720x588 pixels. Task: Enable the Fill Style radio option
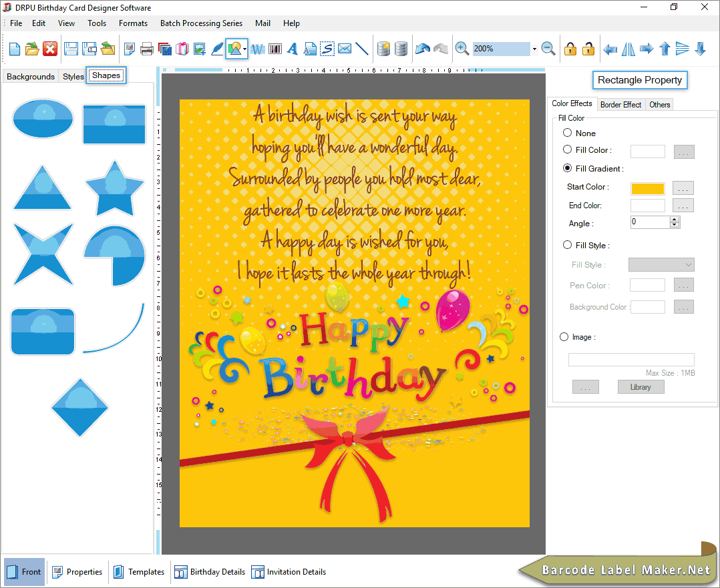click(568, 245)
